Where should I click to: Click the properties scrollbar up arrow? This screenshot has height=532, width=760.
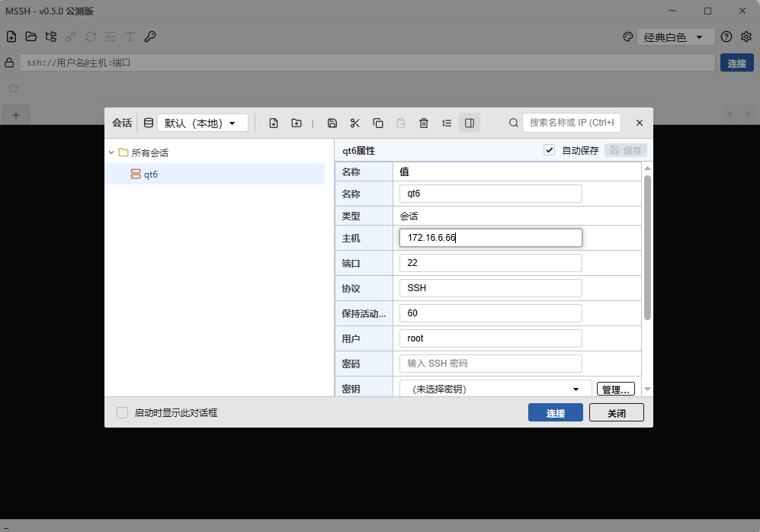tap(647, 168)
